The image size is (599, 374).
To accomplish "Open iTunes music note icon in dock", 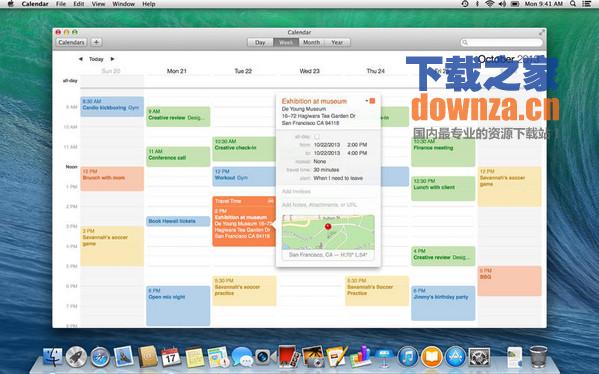I will [x=408, y=357].
